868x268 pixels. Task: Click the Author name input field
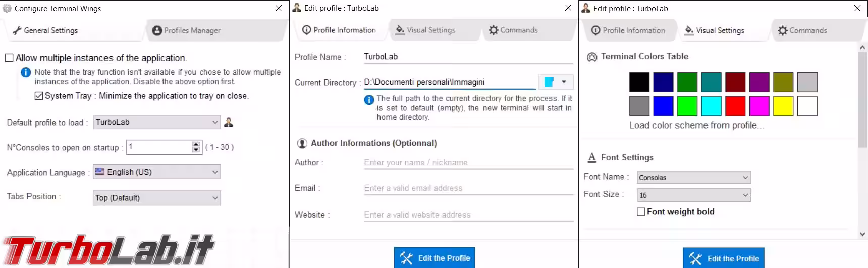point(468,163)
